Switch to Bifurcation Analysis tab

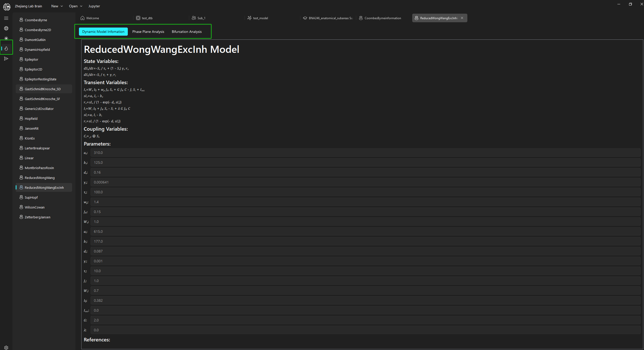(186, 32)
